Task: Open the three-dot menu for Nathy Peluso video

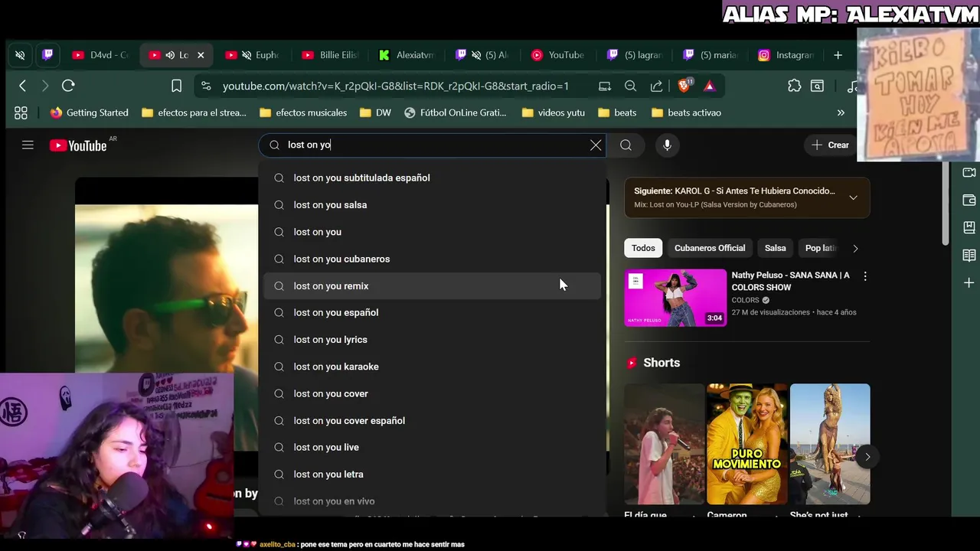Action: point(865,276)
